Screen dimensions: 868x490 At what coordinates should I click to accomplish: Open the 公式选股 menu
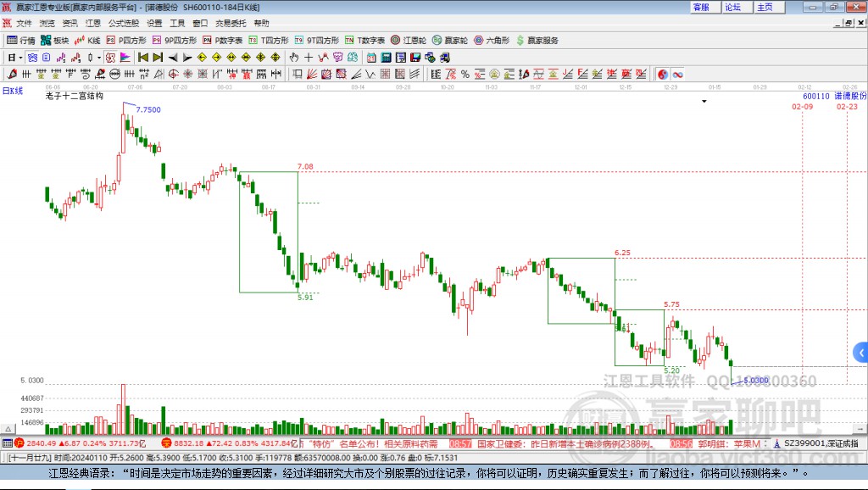click(x=124, y=23)
